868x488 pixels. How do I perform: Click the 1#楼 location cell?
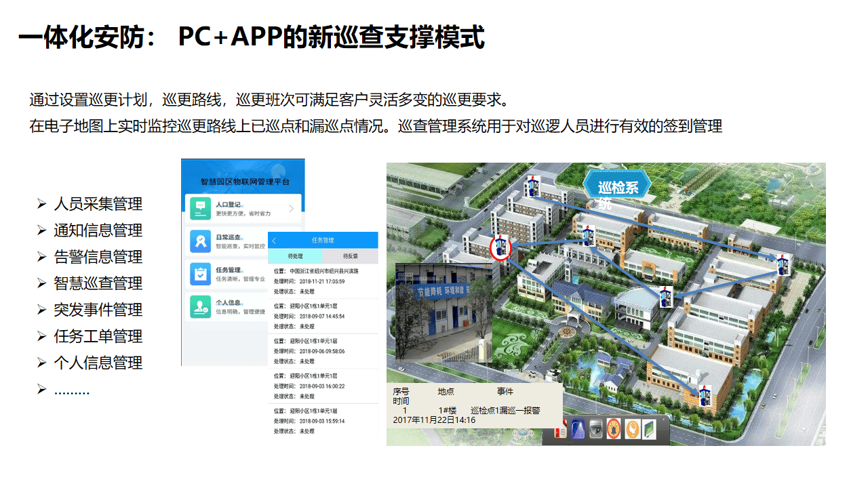pyautogui.click(x=448, y=411)
